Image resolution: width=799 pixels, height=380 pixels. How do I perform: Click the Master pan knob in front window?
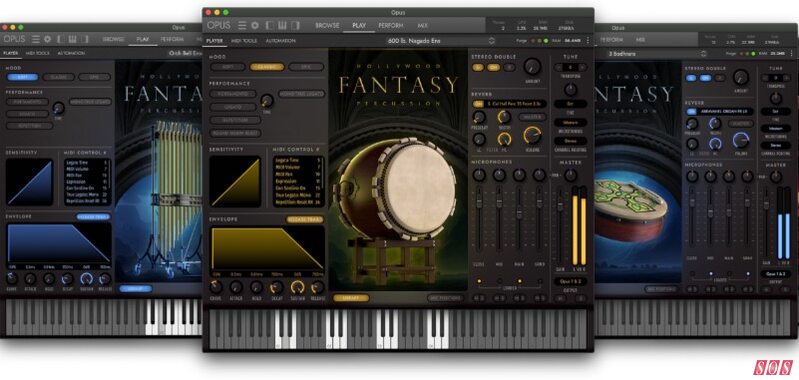point(571,176)
